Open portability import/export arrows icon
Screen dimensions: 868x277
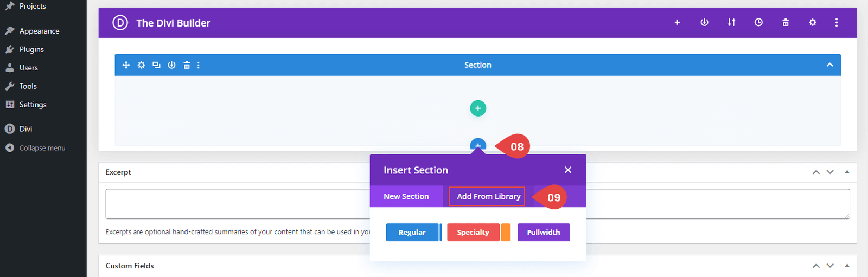tap(731, 22)
